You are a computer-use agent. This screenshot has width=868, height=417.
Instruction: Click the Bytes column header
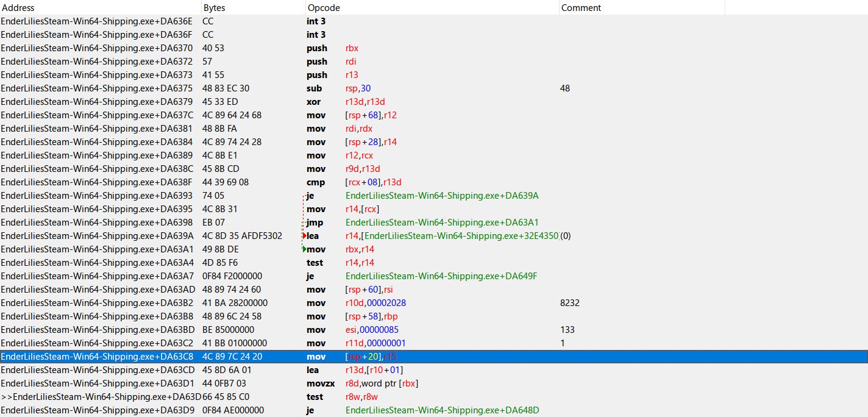214,8
